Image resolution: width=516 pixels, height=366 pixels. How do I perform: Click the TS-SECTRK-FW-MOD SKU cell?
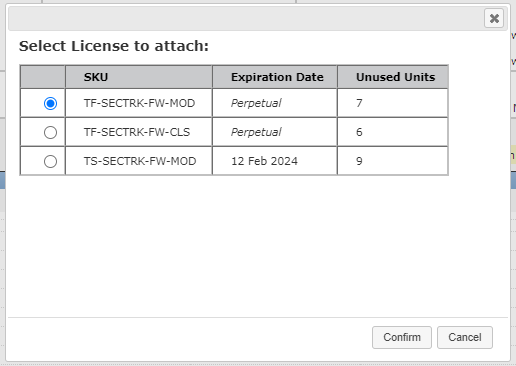pos(139,161)
